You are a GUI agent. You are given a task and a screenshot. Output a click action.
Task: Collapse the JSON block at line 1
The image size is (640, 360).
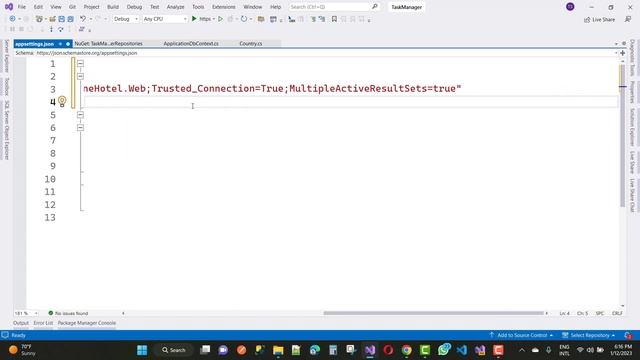point(80,64)
